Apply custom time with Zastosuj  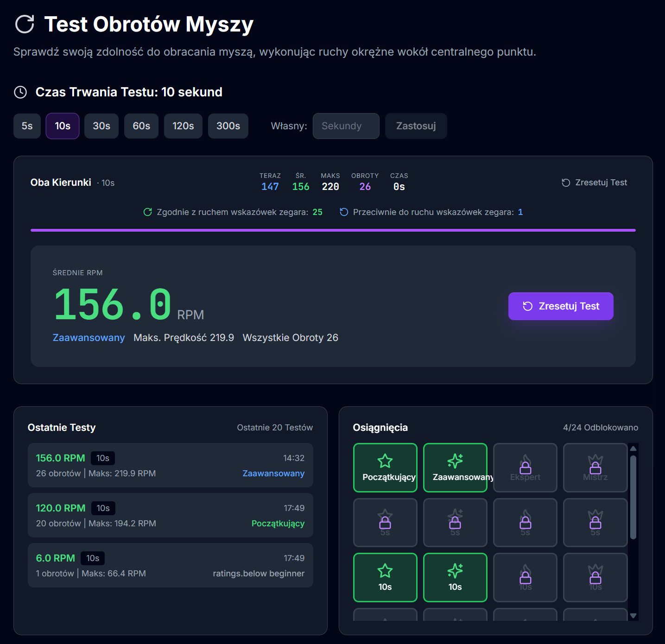[x=416, y=126]
